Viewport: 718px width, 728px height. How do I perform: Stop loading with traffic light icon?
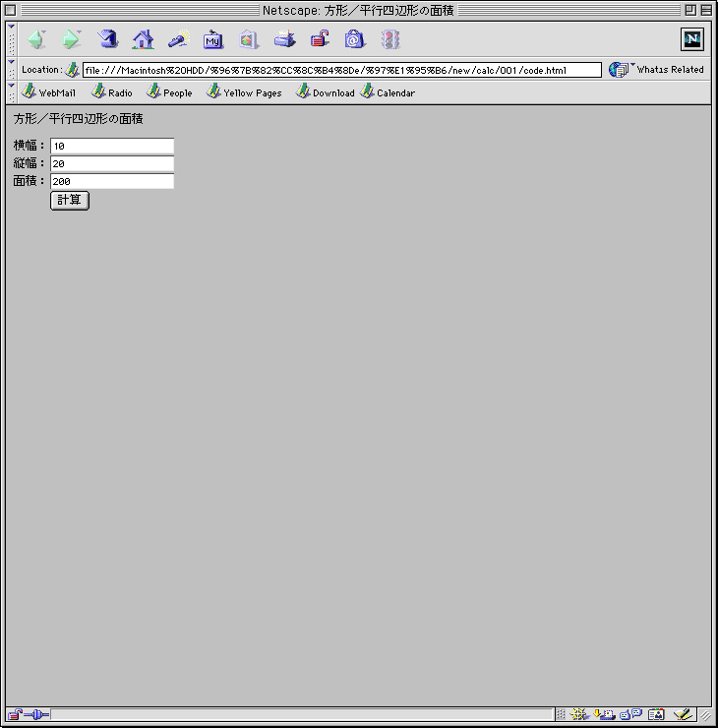(x=390, y=39)
